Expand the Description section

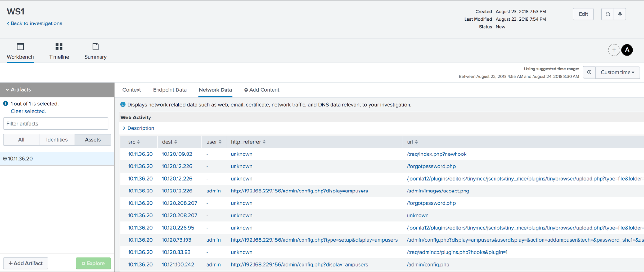pos(138,128)
